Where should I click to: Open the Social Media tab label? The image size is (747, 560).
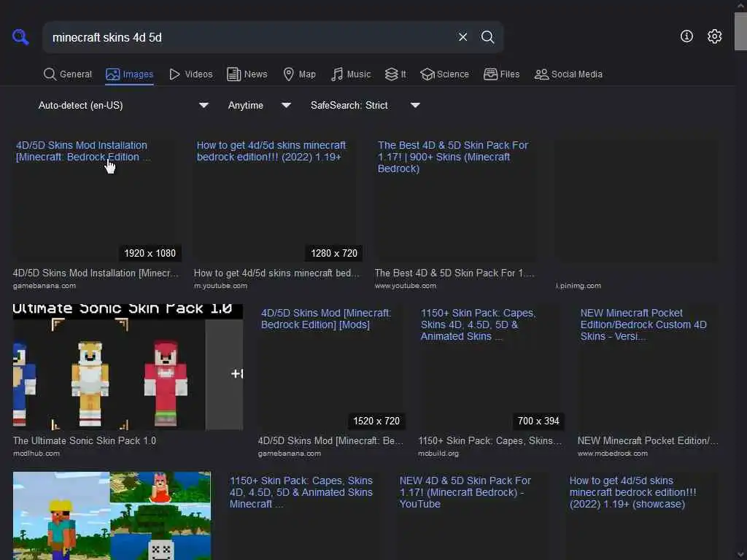point(577,74)
